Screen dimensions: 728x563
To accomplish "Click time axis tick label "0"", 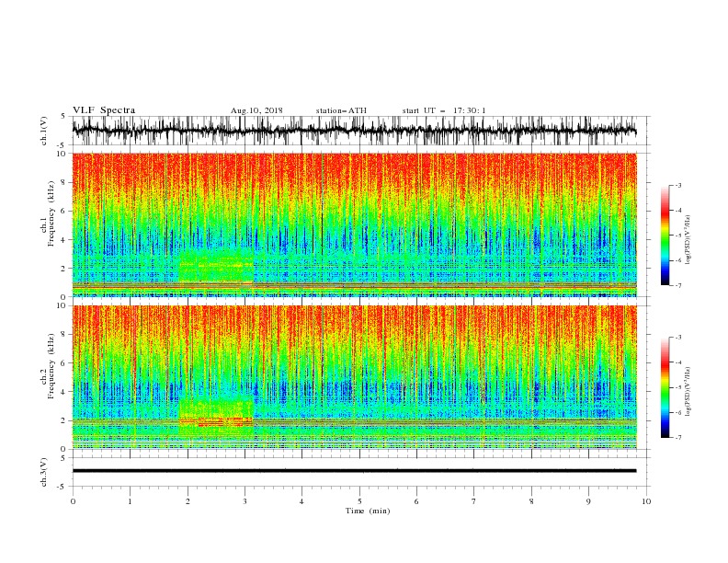I will tap(73, 501).
